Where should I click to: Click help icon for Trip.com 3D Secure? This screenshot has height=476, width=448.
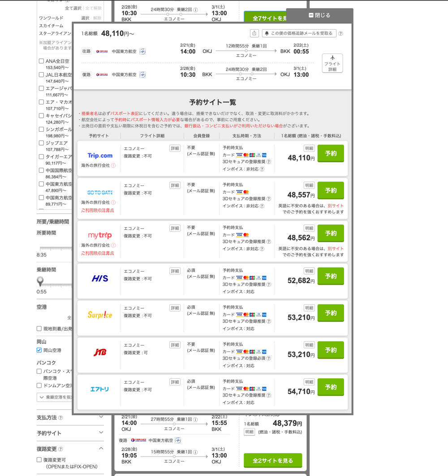click(x=269, y=162)
